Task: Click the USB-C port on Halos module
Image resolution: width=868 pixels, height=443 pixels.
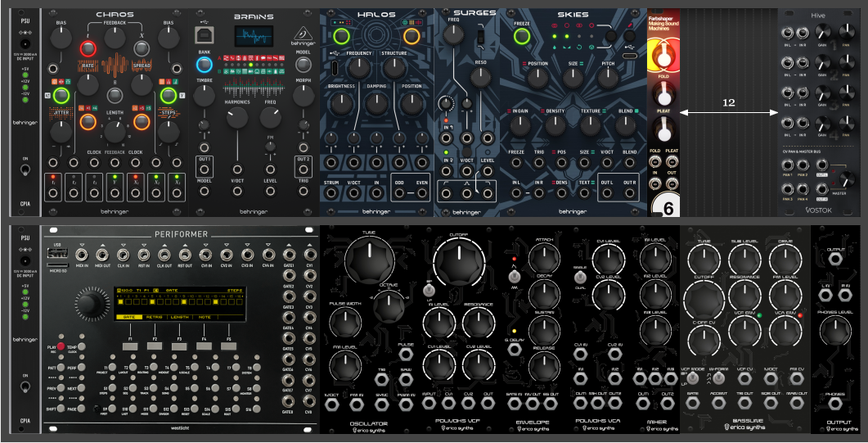Action: point(335,69)
